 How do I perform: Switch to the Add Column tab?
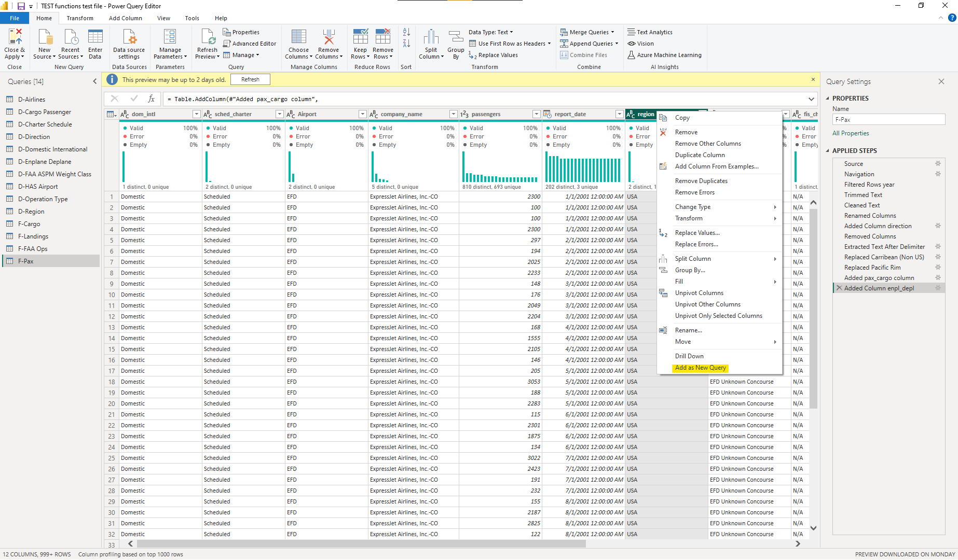point(125,18)
